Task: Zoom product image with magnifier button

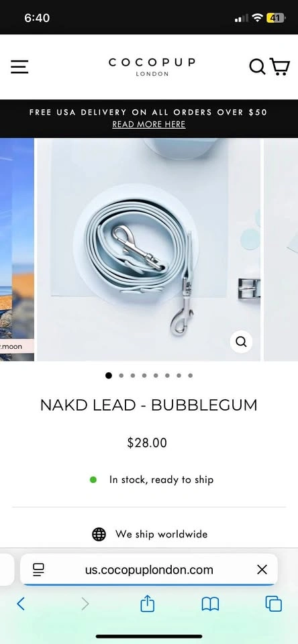Action: 241,341
